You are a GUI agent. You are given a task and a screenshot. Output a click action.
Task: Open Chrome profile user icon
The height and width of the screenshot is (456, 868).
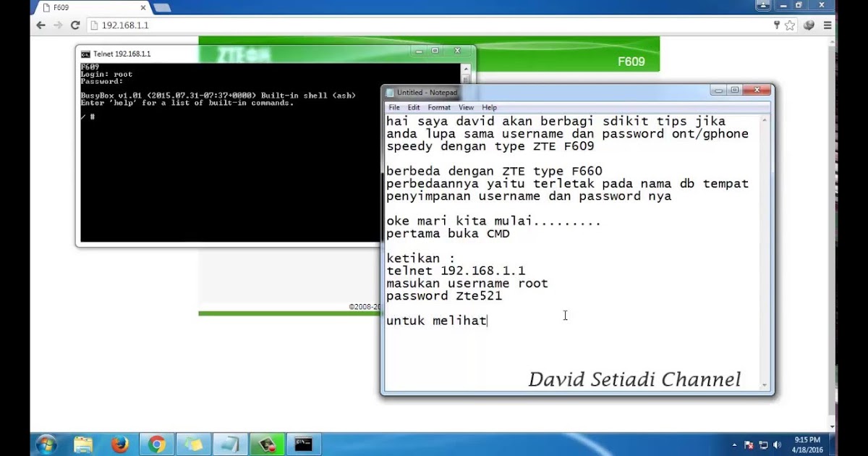click(x=763, y=5)
